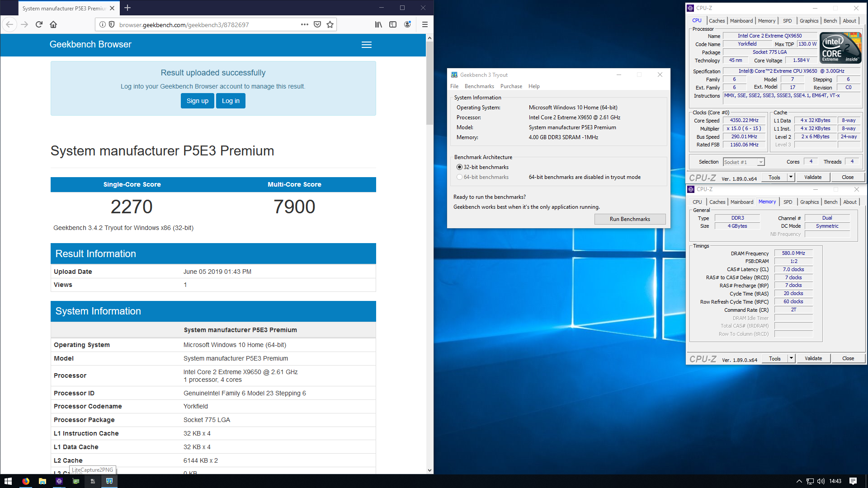Save page to Pocket

click(x=317, y=24)
